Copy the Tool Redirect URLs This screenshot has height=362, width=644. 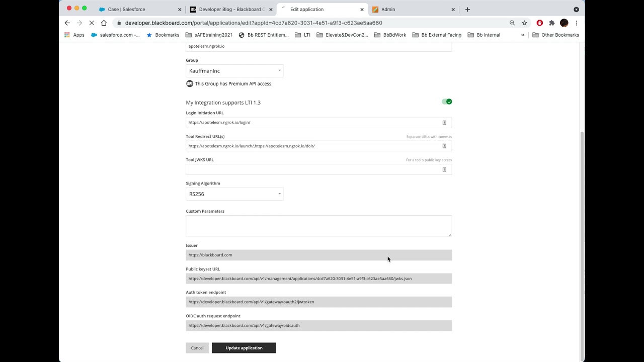pyautogui.click(x=444, y=146)
